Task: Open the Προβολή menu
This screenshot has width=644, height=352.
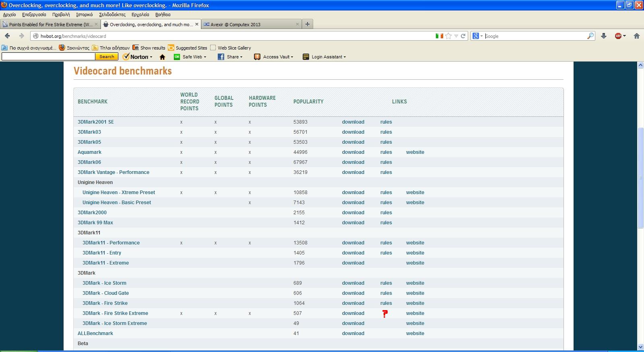Action: pyautogui.click(x=61, y=14)
